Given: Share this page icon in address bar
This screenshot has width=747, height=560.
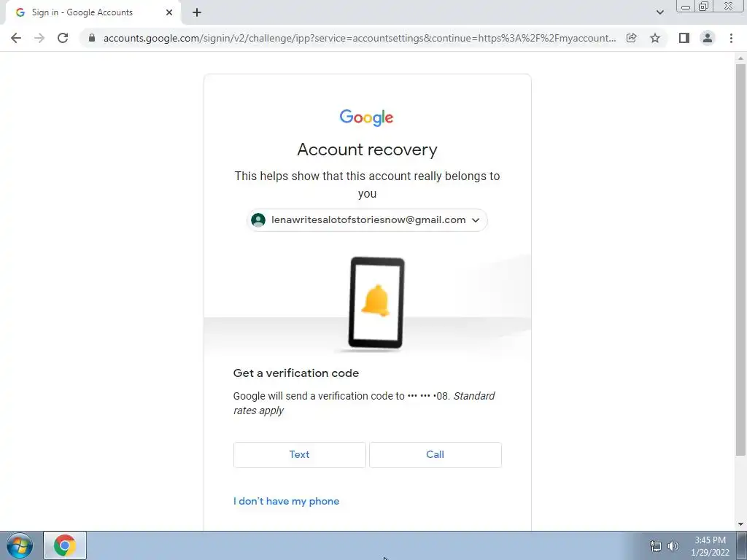Looking at the screenshot, I should point(632,38).
